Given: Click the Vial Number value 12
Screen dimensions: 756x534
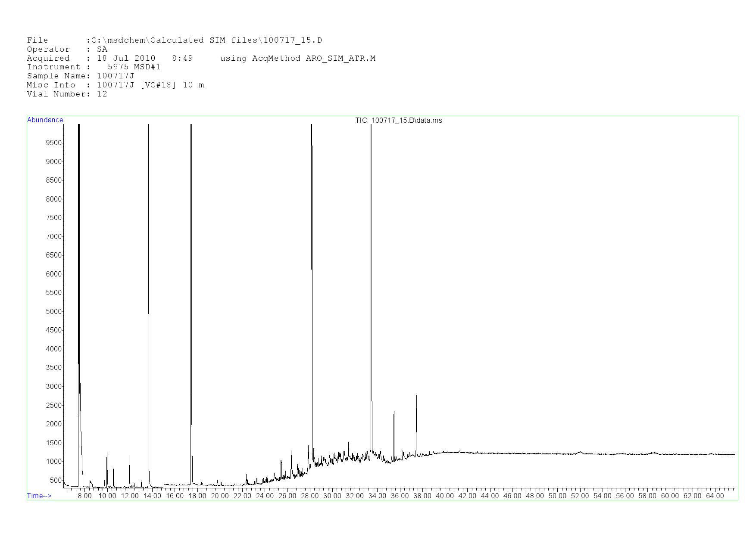Looking at the screenshot, I should pos(102,94).
